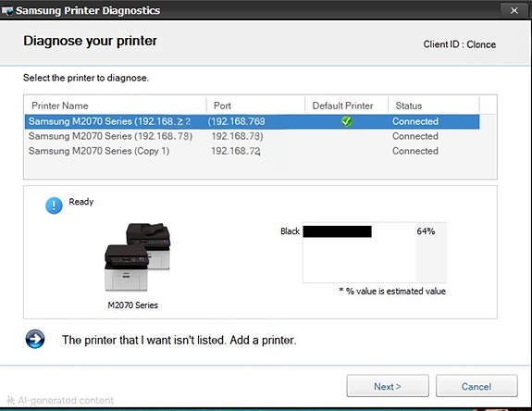
Task: Click the port of the second printer
Action: click(x=237, y=136)
